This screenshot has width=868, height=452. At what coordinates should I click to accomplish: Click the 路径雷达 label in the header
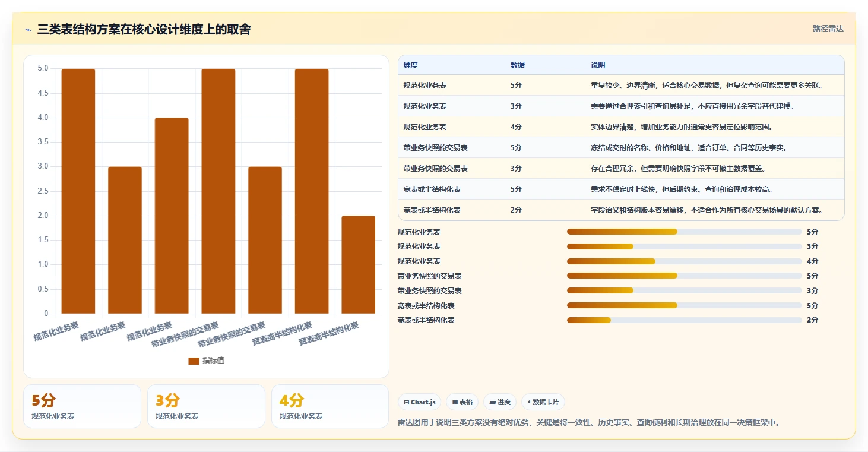[828, 29]
